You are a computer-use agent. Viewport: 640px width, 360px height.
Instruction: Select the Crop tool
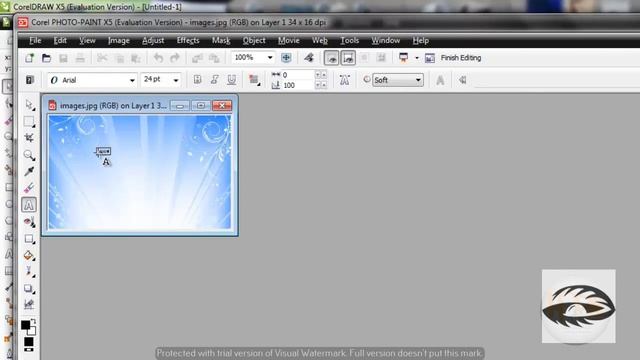tap(29, 138)
